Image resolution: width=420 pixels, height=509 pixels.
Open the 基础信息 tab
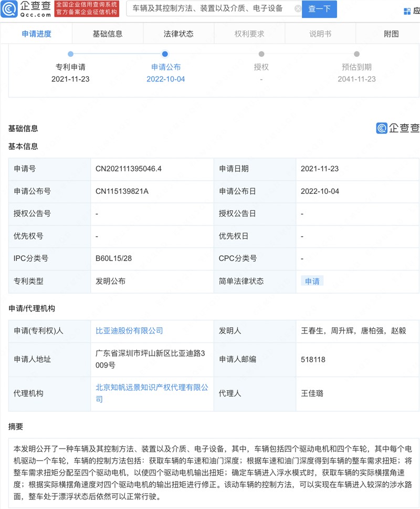click(x=109, y=33)
